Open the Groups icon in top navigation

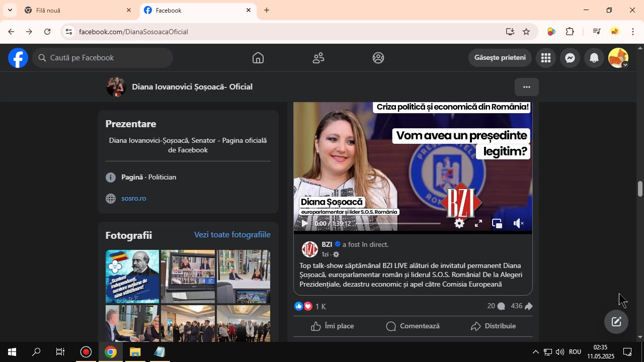click(378, 58)
